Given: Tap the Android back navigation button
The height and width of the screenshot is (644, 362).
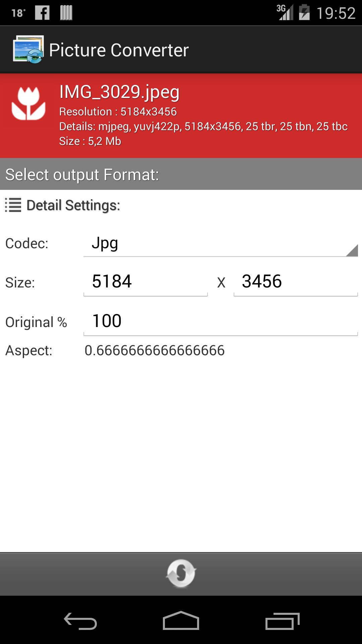Looking at the screenshot, I should pos(80,621).
